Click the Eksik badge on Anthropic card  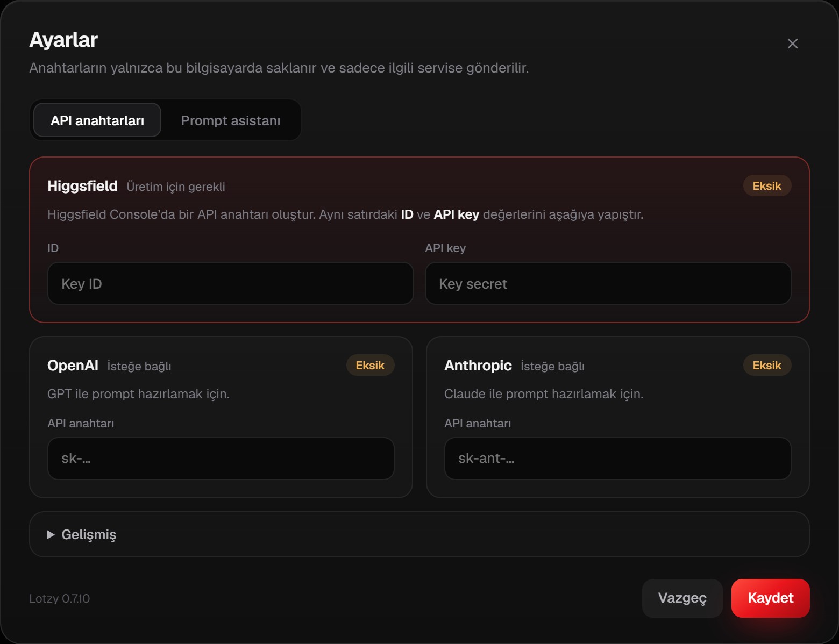767,366
